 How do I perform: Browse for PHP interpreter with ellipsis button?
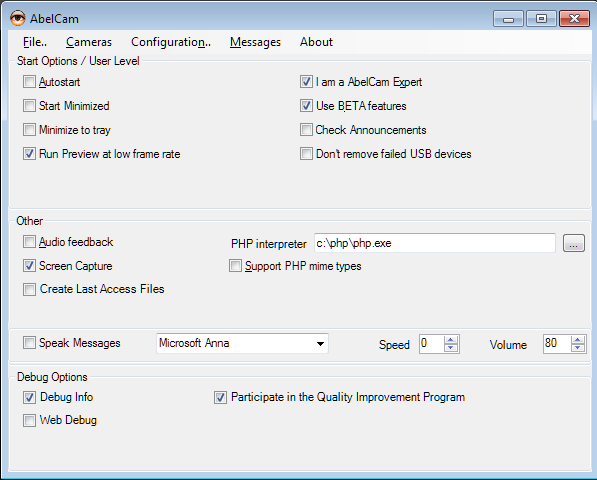coord(573,243)
